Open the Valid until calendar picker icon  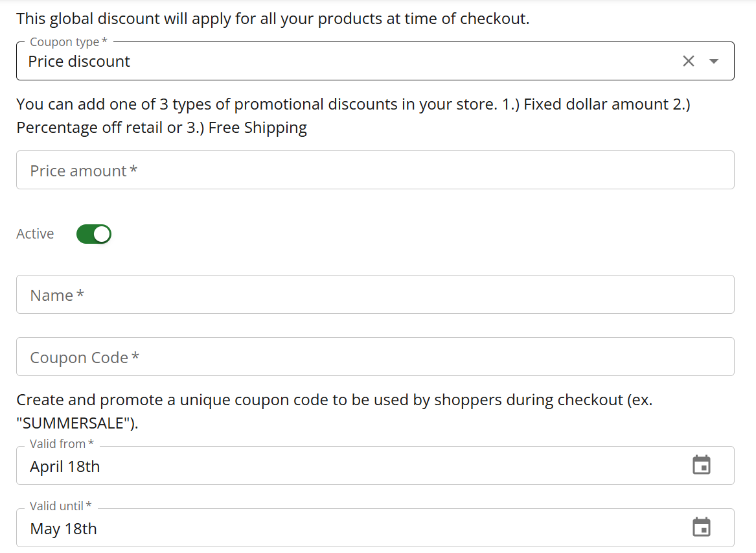[702, 528]
